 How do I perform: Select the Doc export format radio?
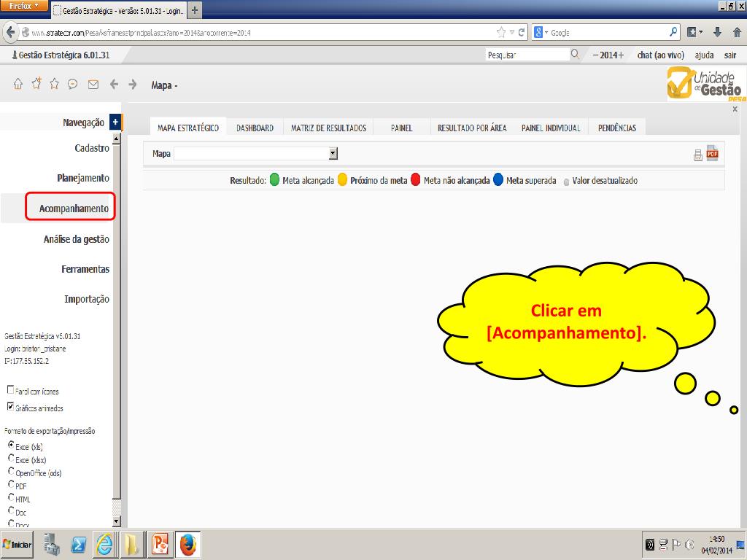pyautogui.click(x=11, y=510)
